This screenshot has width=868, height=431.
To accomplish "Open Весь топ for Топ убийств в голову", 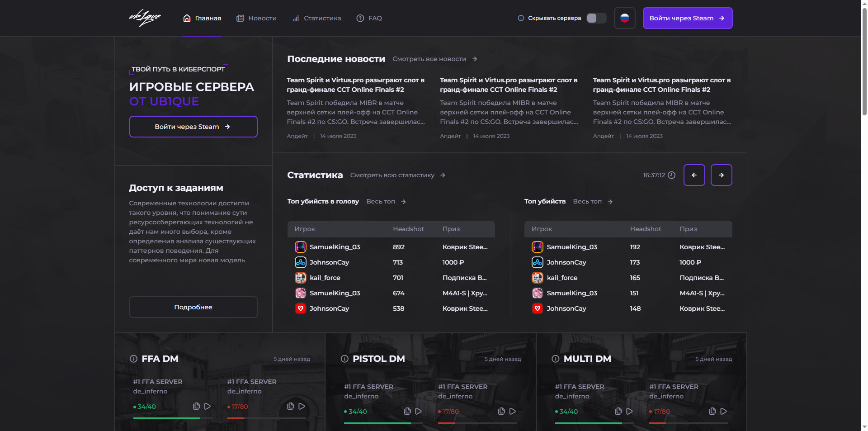I will pos(386,201).
